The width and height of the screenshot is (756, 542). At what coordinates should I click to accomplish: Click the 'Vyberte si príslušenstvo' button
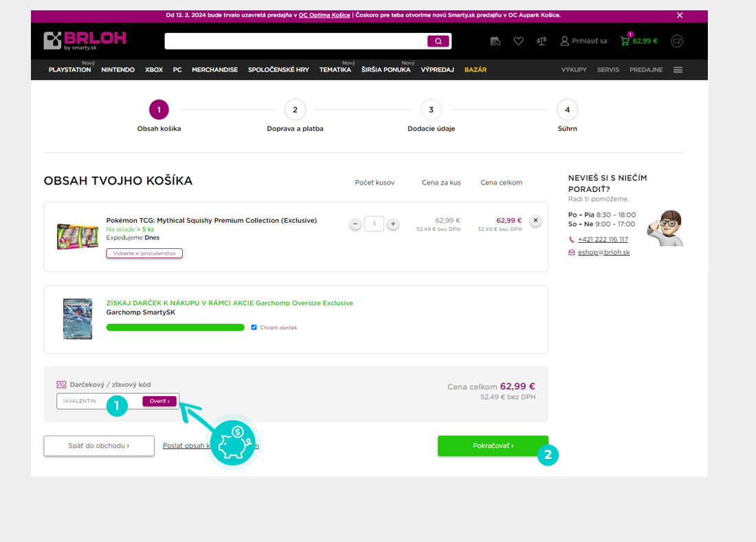(144, 253)
